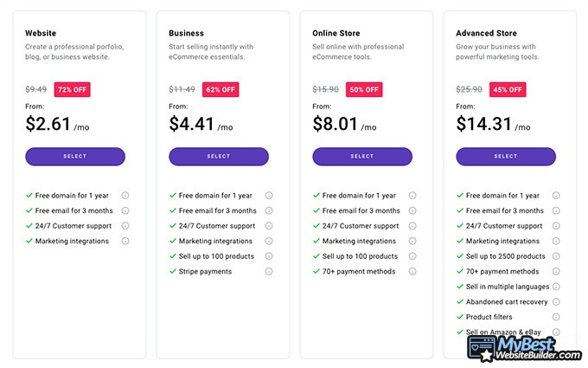Open info icon beside Stripe payments
Viewport: 588px width, 368px height.
pos(269,271)
